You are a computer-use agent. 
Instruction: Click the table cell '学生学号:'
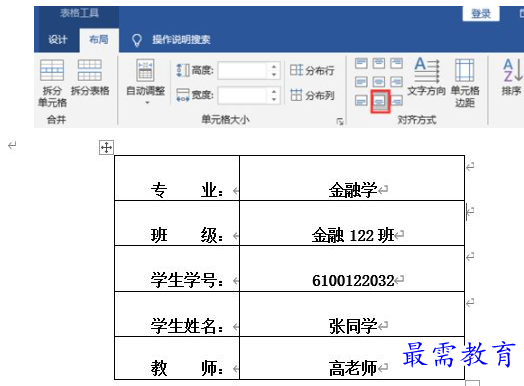coord(177,269)
